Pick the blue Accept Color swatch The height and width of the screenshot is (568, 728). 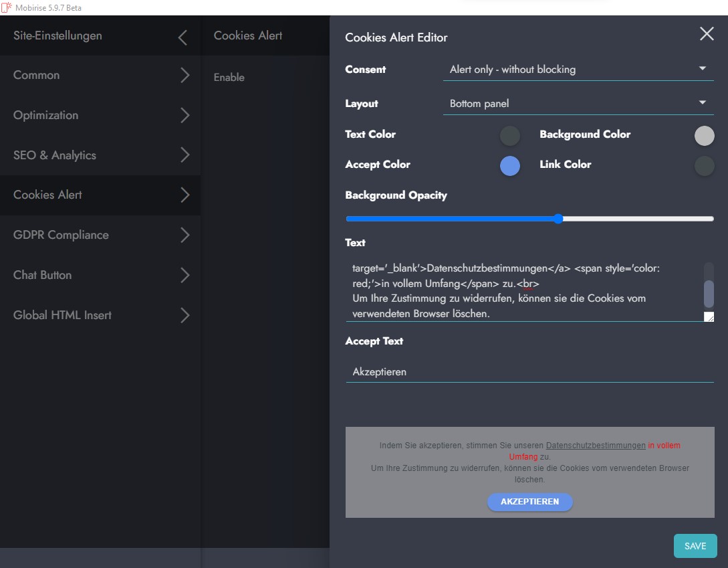tap(510, 166)
